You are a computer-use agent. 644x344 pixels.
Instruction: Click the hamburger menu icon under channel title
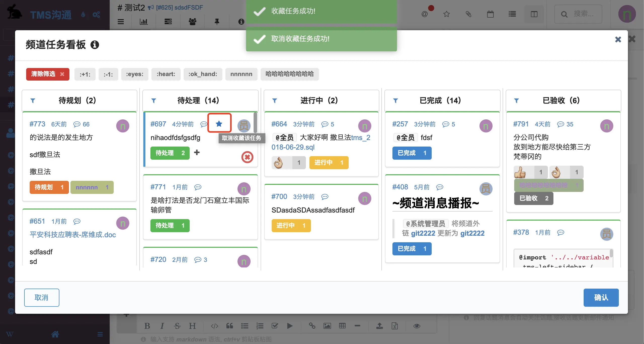pos(121,22)
